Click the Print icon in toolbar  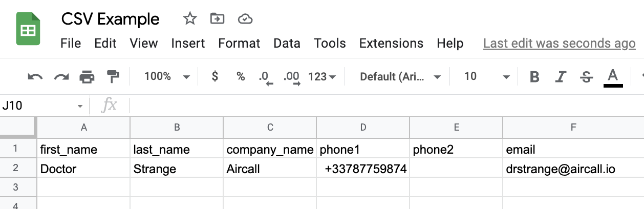87,77
